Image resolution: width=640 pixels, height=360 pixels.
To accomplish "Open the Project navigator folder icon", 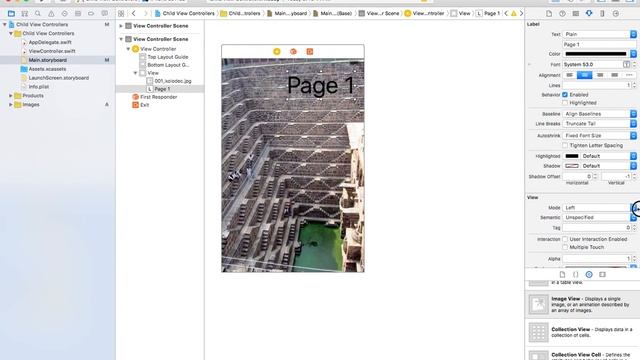I will click(x=11, y=13).
